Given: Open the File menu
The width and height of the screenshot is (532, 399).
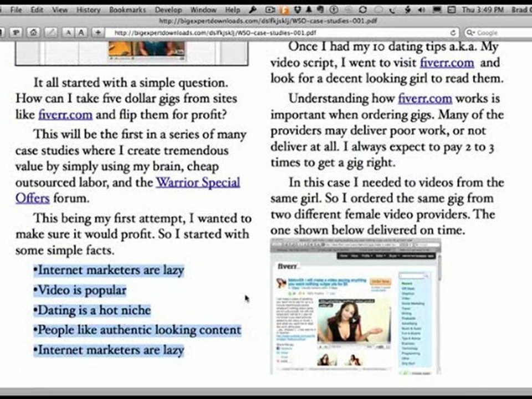Looking at the screenshot, I should click(16, 10).
